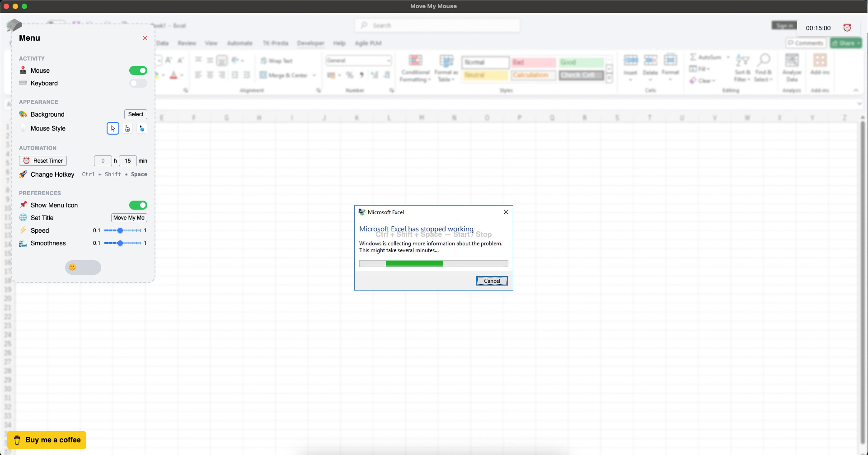This screenshot has width=868, height=455.
Task: Click the alarm clock icon beside timer
Action: tap(847, 28)
